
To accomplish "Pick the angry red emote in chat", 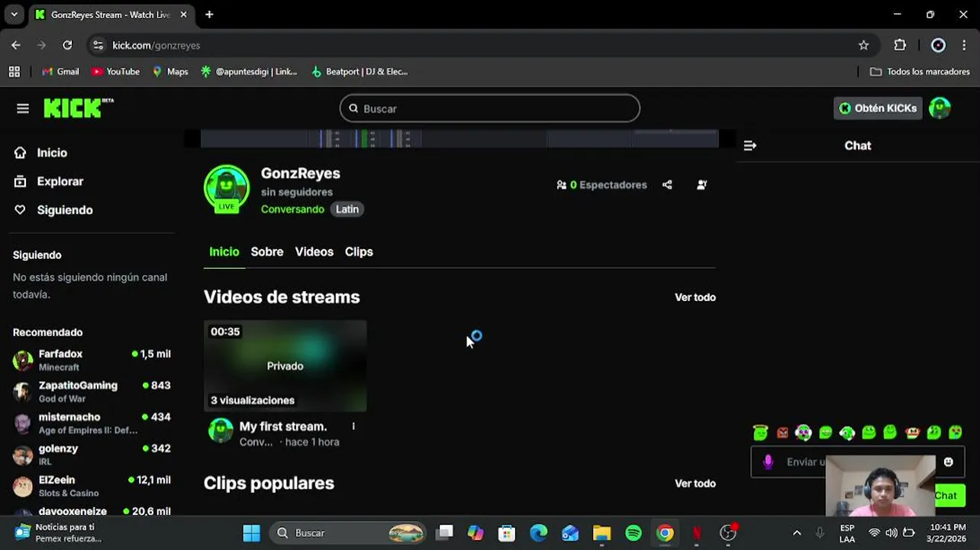I will click(782, 432).
